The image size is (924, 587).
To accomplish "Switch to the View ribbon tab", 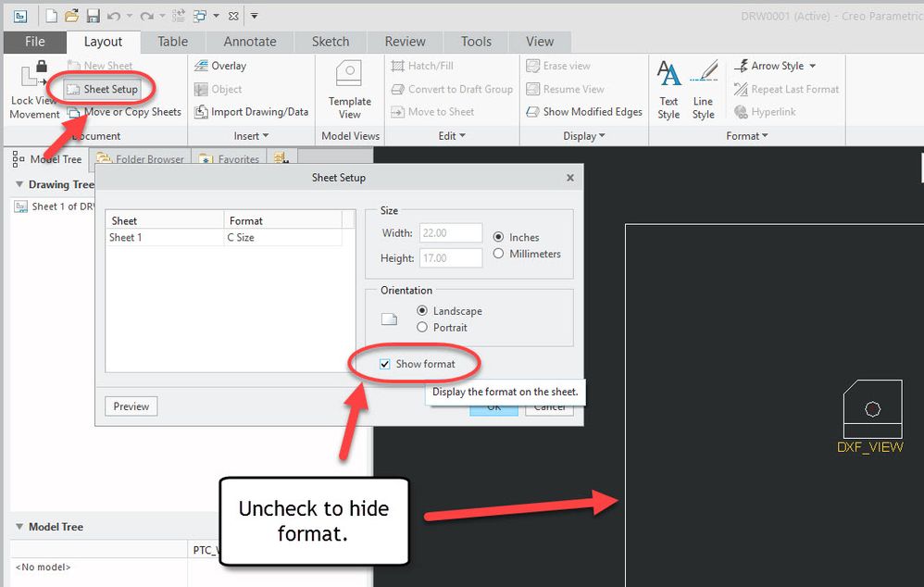I will point(540,42).
